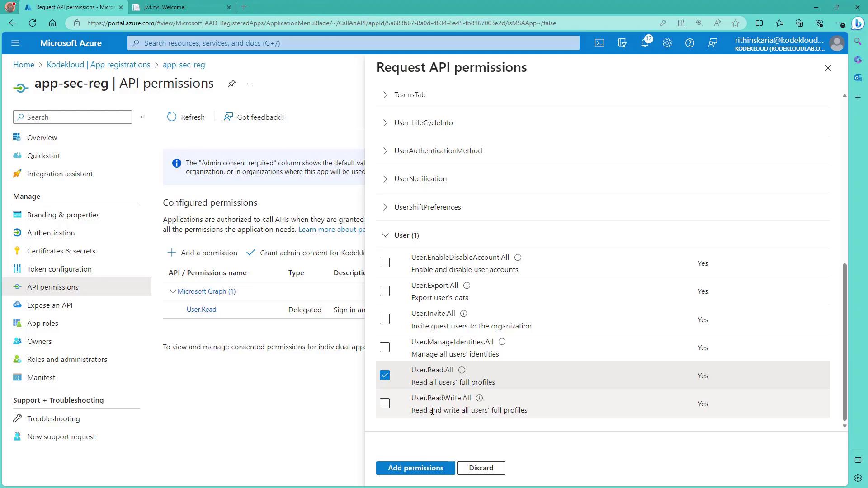Go to Home breadcrumb

click(24, 65)
